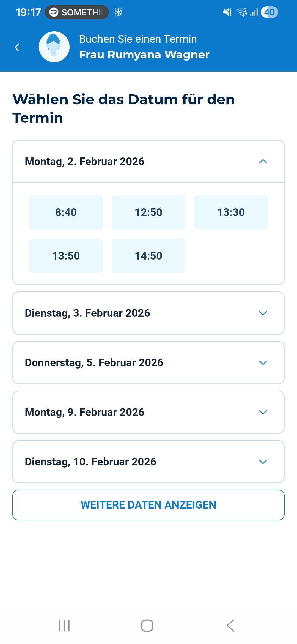The height and width of the screenshot is (644, 297).
Task: Pick the 13:50 time slot
Action: 66,256
